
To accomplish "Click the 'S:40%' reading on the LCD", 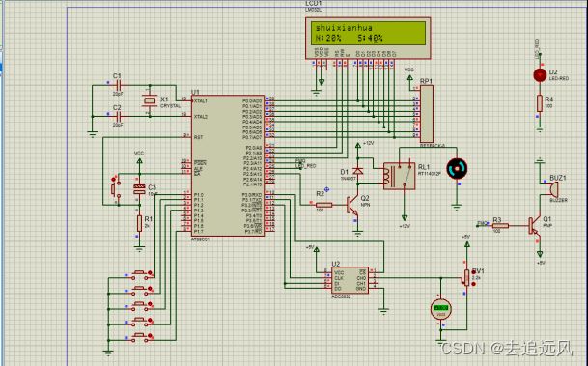I will 370,38.
